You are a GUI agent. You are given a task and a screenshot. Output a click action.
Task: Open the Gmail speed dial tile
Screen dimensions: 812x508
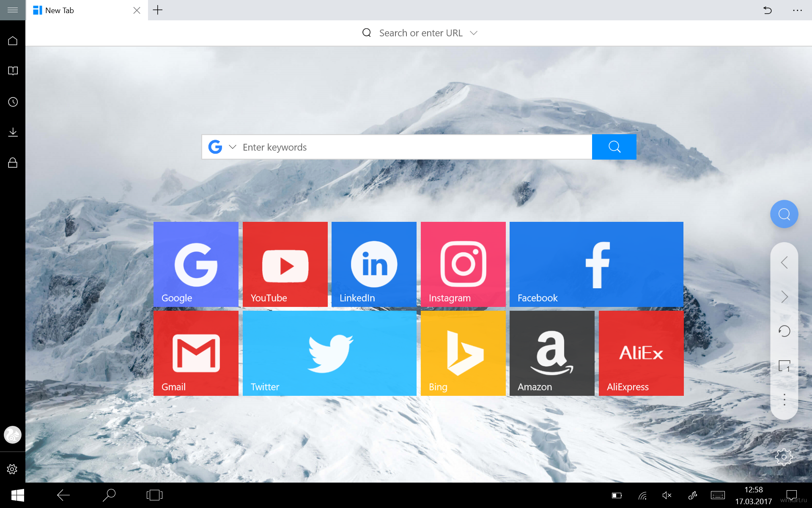click(196, 353)
